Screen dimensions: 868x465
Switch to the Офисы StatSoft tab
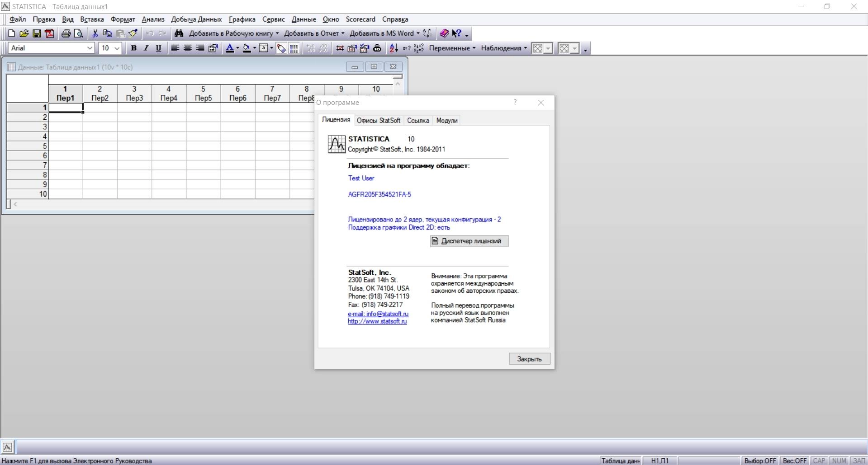pyautogui.click(x=379, y=120)
